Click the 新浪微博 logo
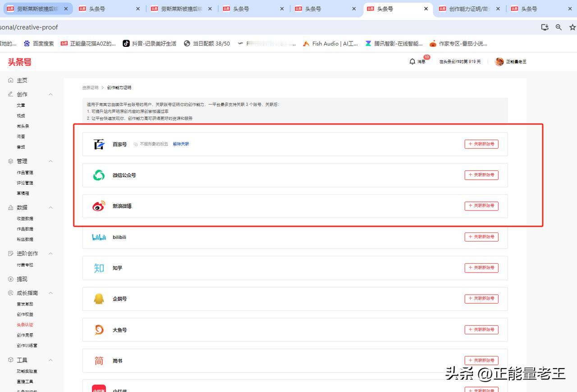This screenshot has height=392, width=577. point(99,206)
